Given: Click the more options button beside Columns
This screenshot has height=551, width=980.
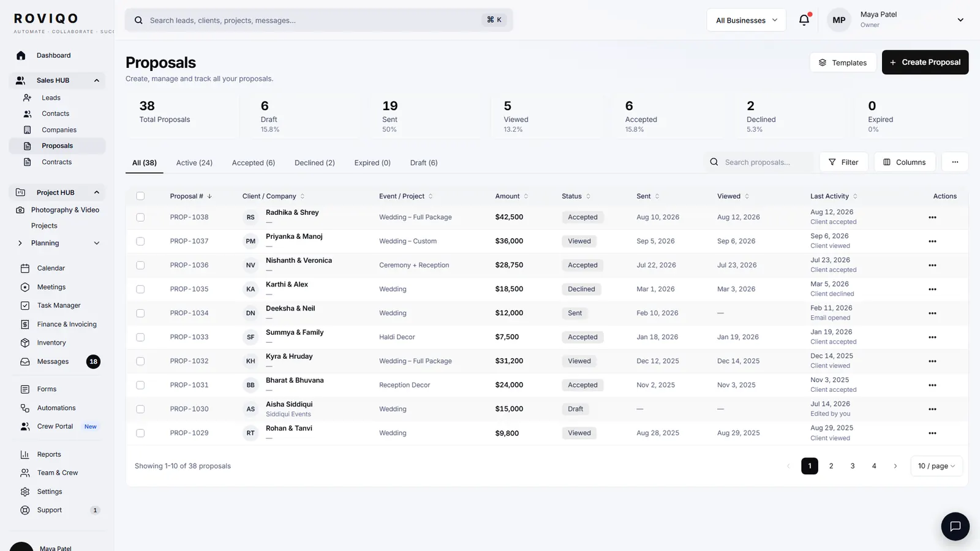Looking at the screenshot, I should click(955, 162).
